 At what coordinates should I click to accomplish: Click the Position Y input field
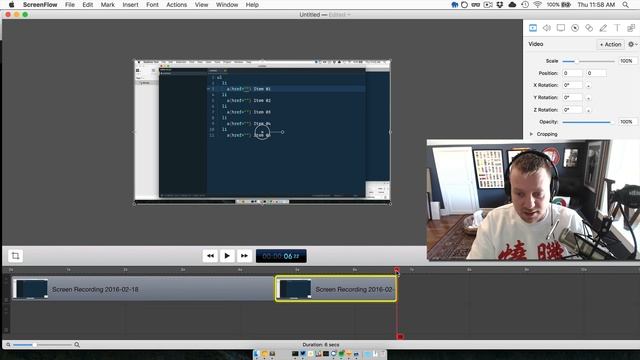coord(596,73)
